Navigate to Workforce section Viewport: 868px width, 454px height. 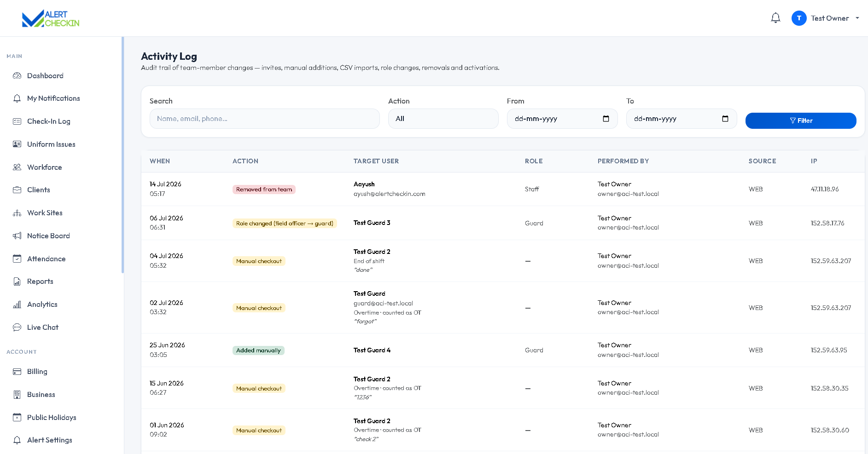pos(44,167)
